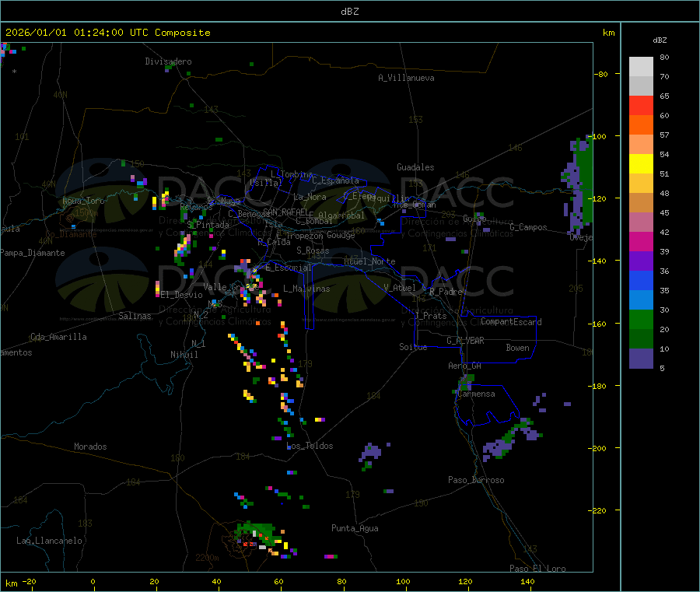Click the yellow 54 dBZ legend swatch
The width and height of the screenshot is (700, 592).
point(641,164)
